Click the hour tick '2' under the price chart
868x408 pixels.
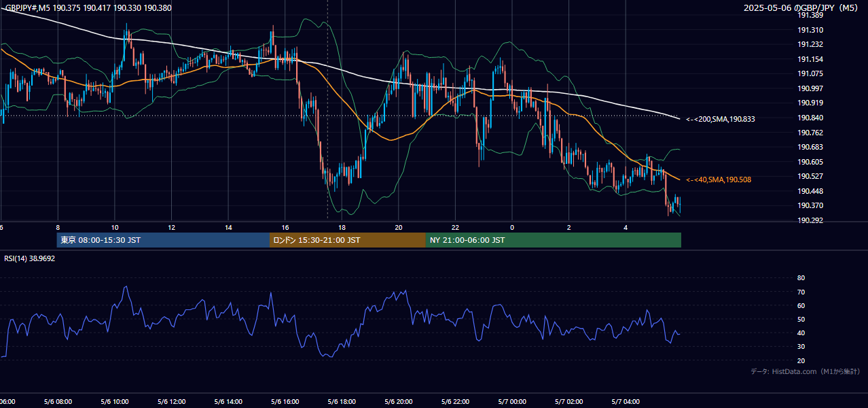(569, 227)
